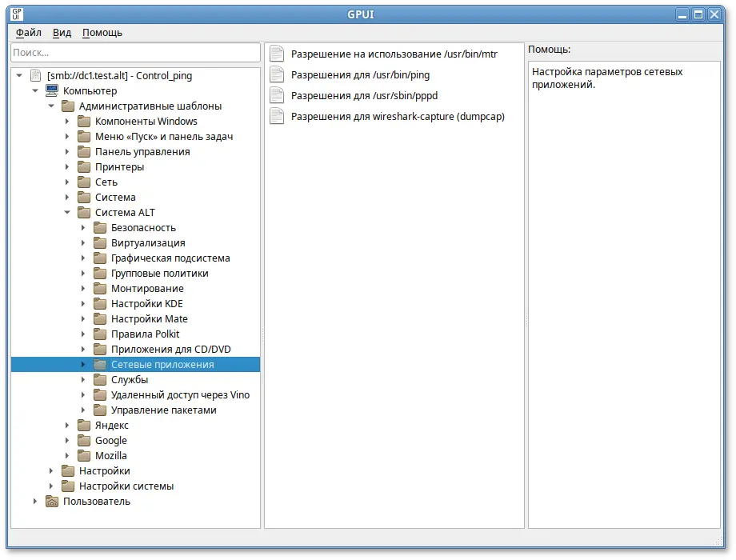Click the Поиск search field
This screenshot has width=736, height=560.
[135, 53]
